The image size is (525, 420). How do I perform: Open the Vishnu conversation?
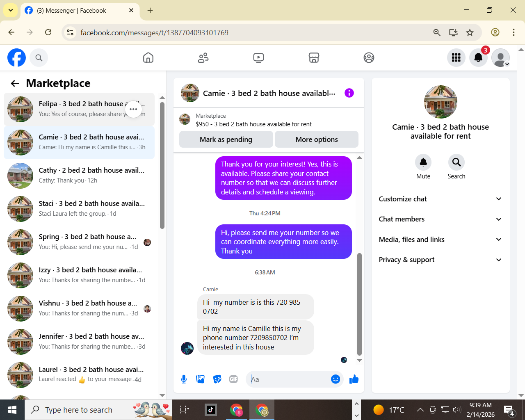79,308
